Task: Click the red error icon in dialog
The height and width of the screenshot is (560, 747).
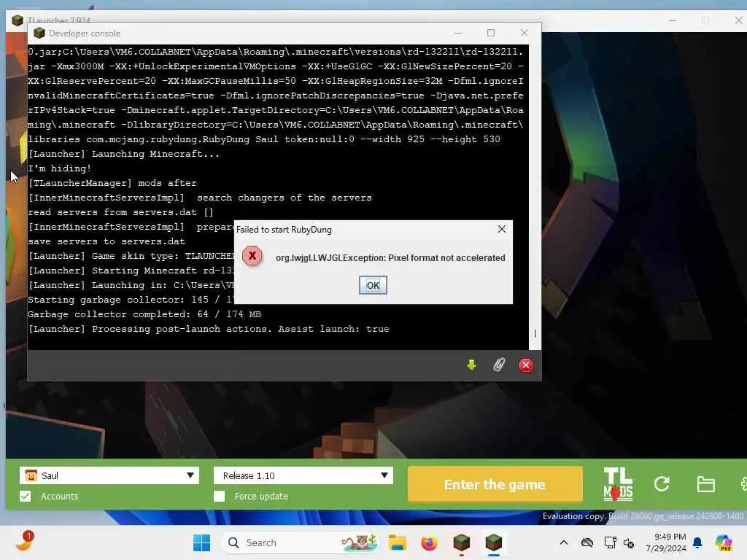Action: pos(252,256)
